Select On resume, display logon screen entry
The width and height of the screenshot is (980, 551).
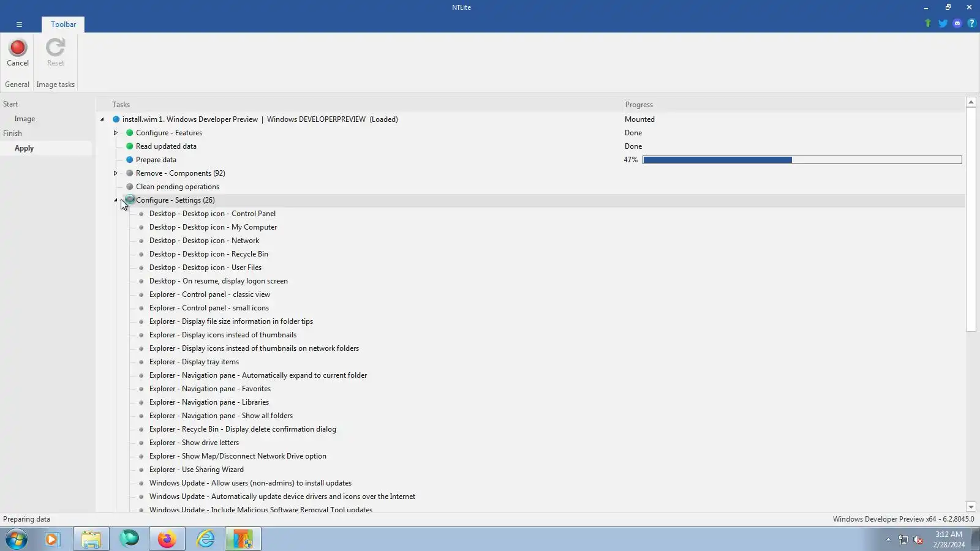point(218,281)
